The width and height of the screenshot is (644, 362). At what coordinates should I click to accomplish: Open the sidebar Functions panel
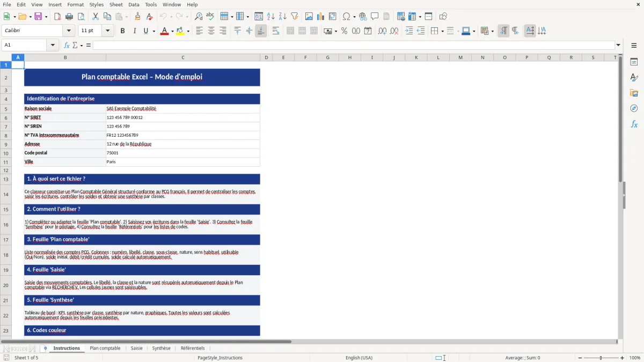(634, 124)
